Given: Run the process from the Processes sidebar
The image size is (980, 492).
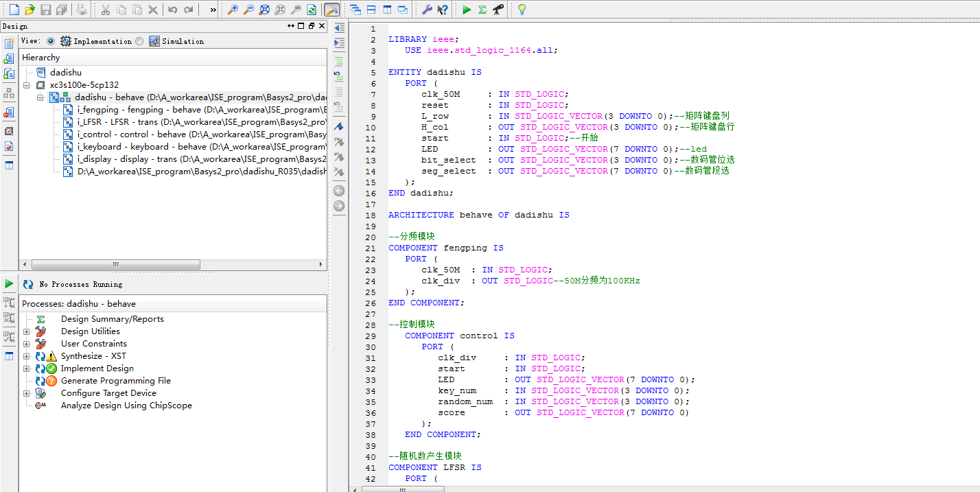Looking at the screenshot, I should click(9, 283).
